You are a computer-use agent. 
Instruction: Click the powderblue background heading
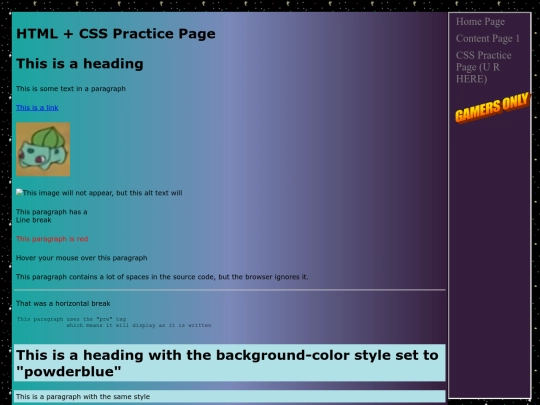pos(230,363)
